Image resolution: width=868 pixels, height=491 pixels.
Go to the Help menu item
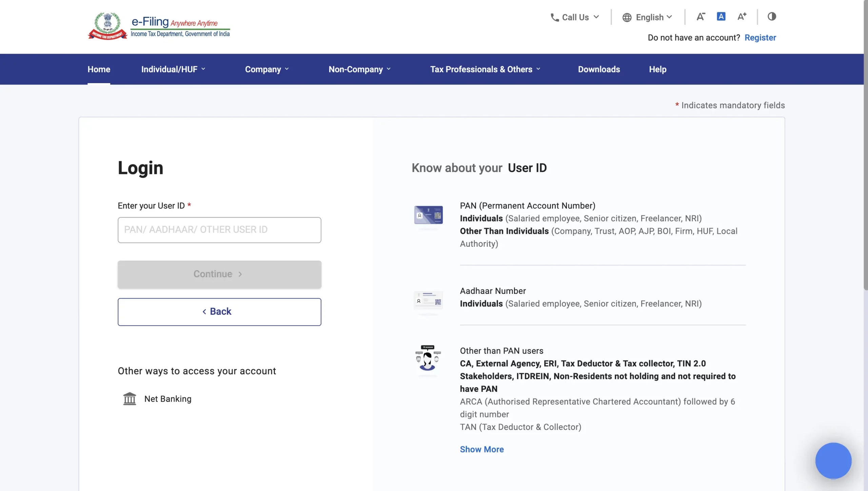[657, 69]
